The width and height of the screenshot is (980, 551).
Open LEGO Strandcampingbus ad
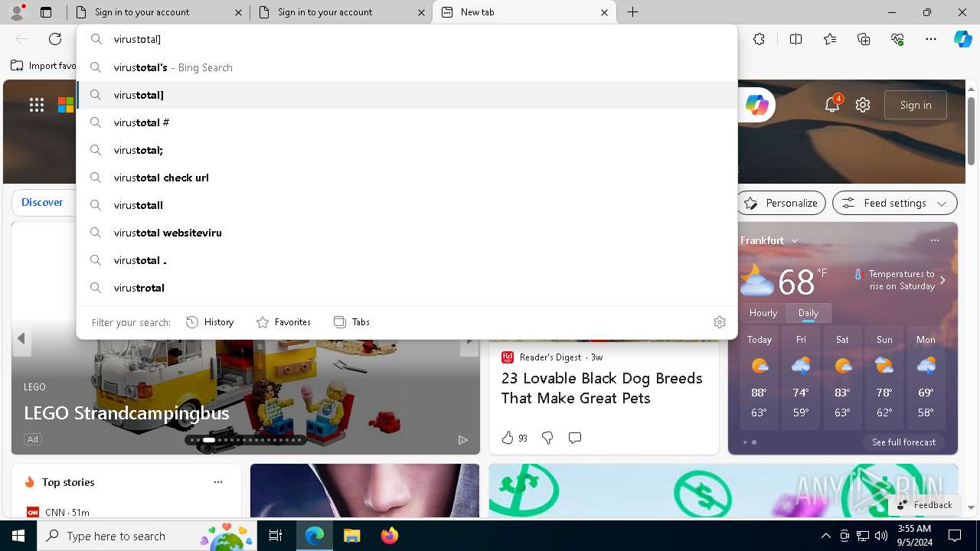point(126,413)
